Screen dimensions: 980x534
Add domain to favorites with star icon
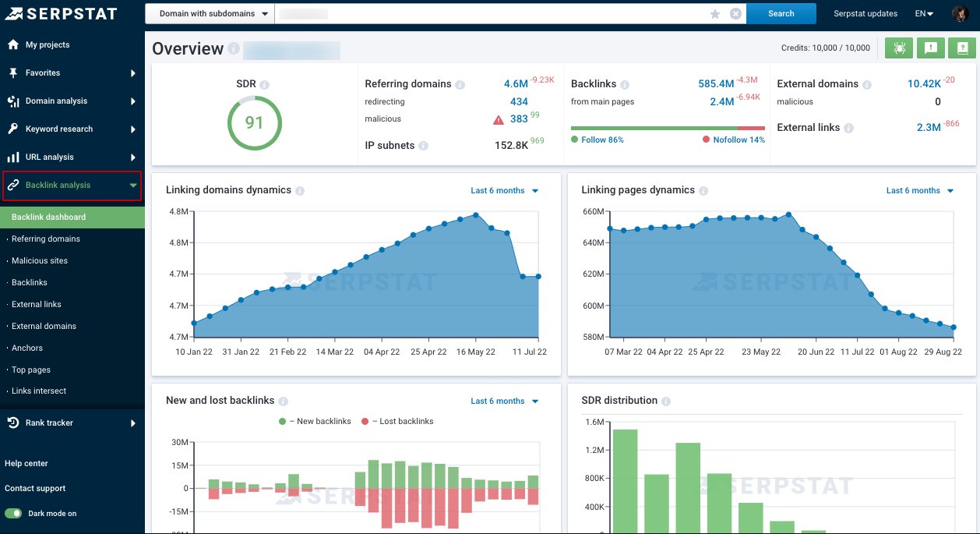pos(715,13)
